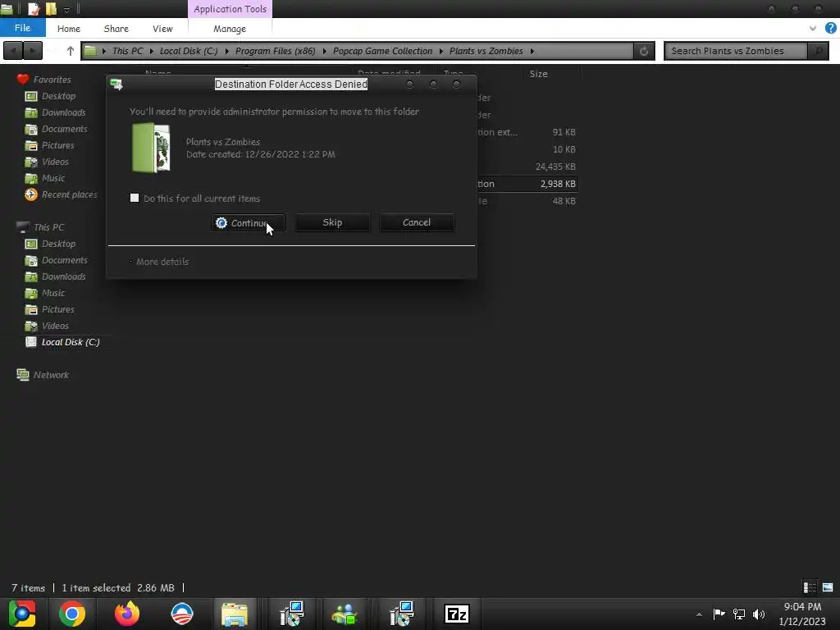Viewport: 840px width, 630px height.
Task: Open 7-Zip from the taskbar
Action: 457,614
